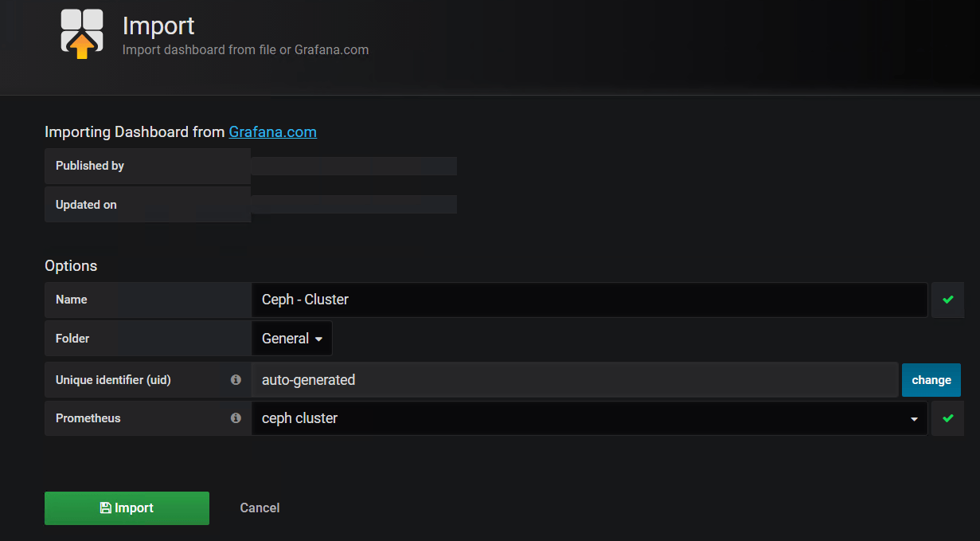Open the Grafana.com link
This screenshot has width=980, height=541.
click(x=273, y=131)
